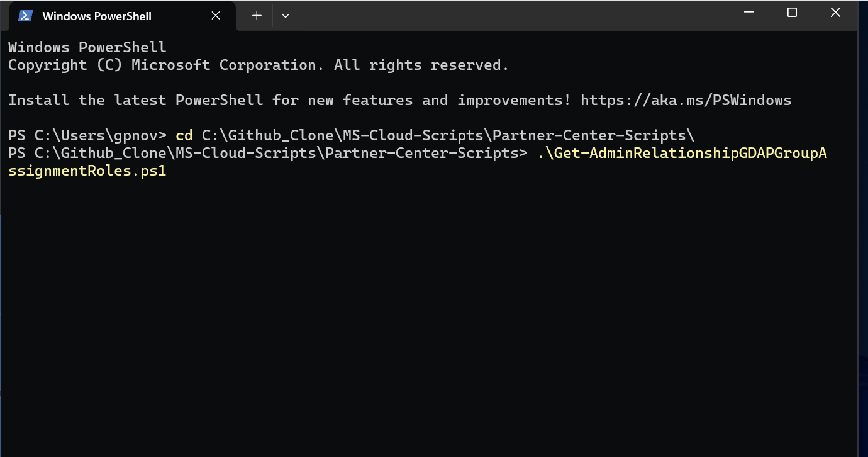
Task: Click the vertical scrollbar on the right edge
Action: pyautogui.click(x=862, y=239)
